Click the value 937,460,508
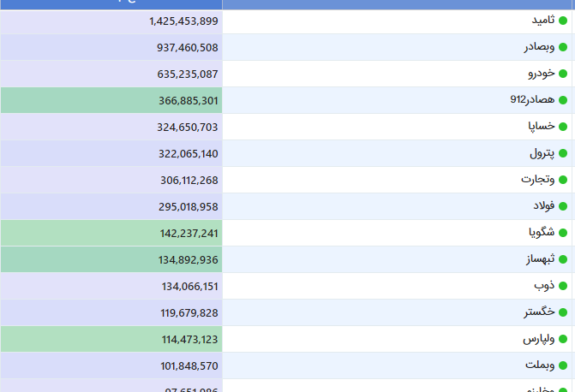The image size is (575, 392). pos(188,48)
